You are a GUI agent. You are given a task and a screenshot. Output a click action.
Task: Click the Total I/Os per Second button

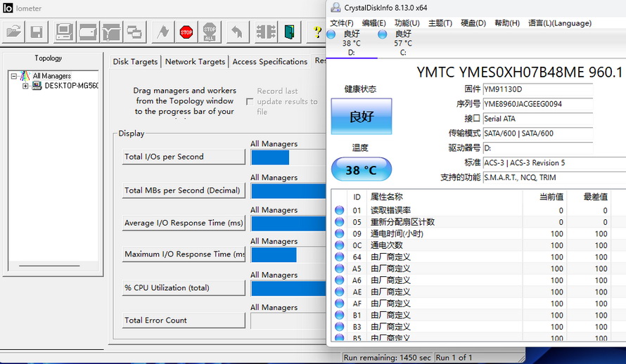[184, 157]
